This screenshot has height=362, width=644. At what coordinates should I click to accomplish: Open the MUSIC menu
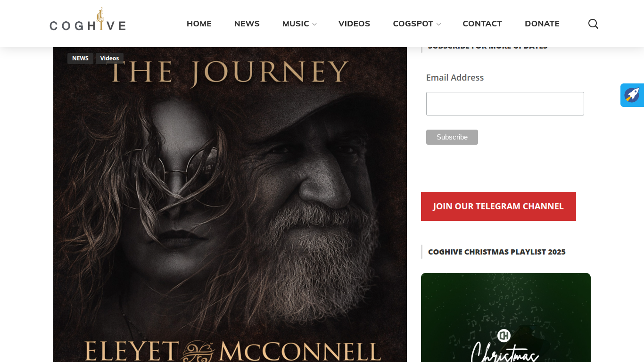tap(296, 24)
